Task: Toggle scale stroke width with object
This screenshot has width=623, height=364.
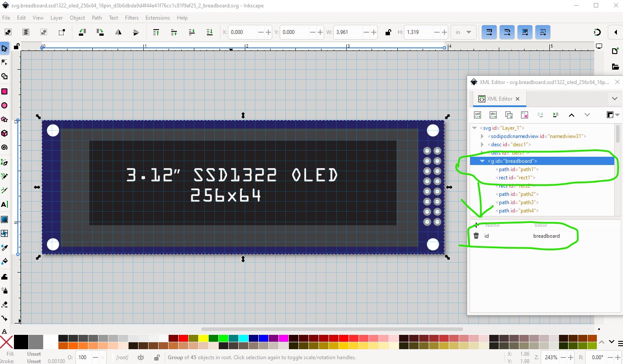Action: (x=489, y=32)
